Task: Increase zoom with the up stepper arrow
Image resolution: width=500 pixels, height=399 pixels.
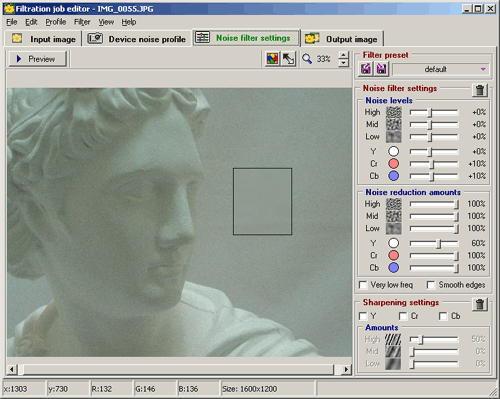Action: [343, 55]
